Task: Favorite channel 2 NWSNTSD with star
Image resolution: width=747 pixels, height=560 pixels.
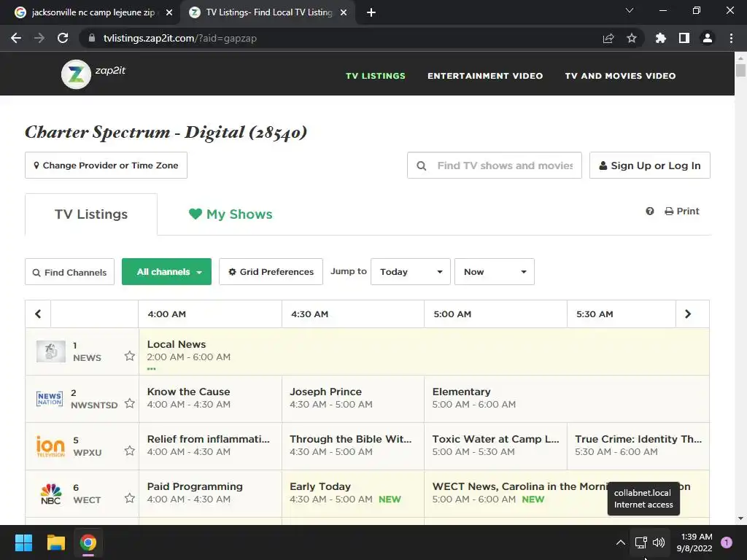Action: (x=130, y=403)
